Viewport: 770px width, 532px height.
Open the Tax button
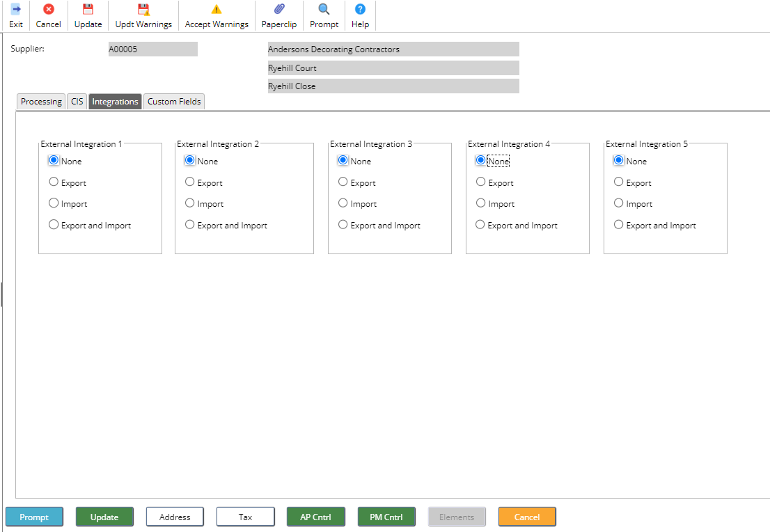point(246,517)
